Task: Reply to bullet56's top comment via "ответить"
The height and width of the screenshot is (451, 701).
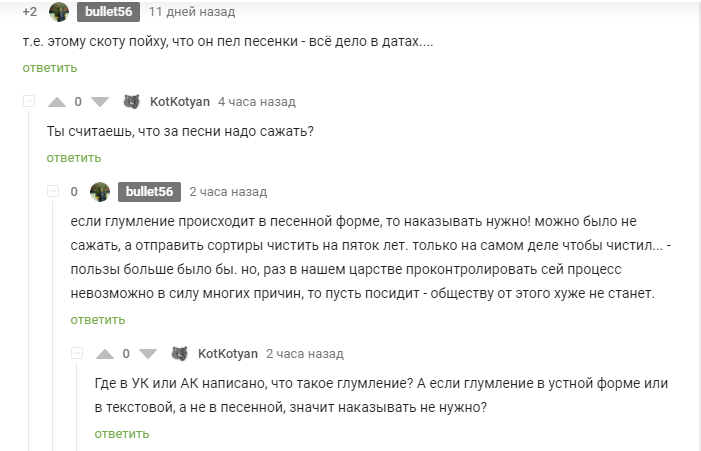Action: [x=50, y=68]
